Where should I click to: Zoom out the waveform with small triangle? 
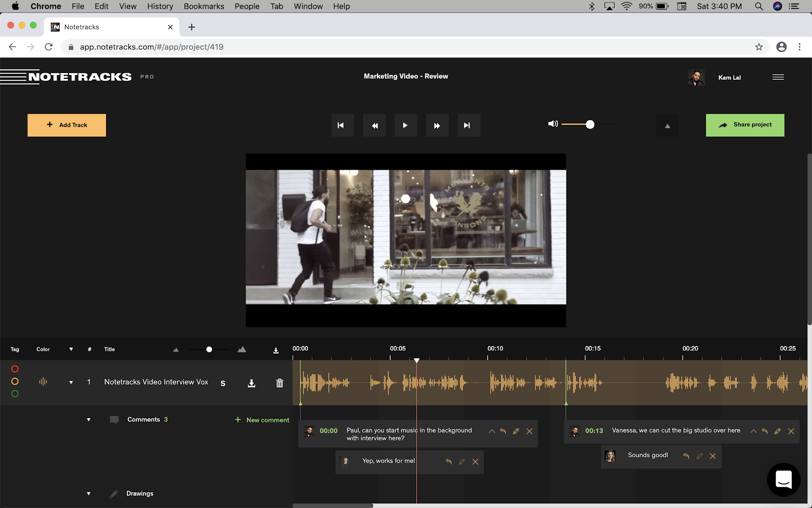176,350
